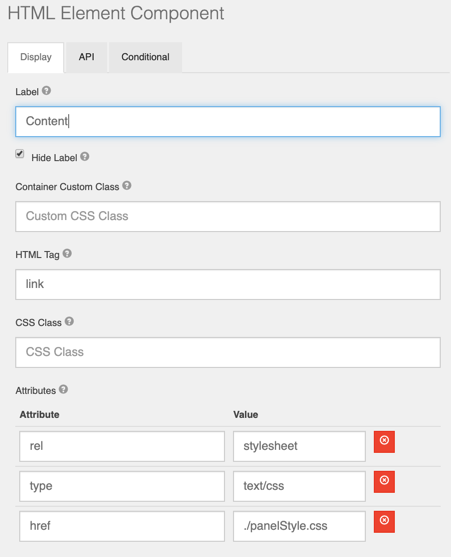Click the CSS Class help icon
Viewport: 451px width, 557px height.
pos(69,321)
